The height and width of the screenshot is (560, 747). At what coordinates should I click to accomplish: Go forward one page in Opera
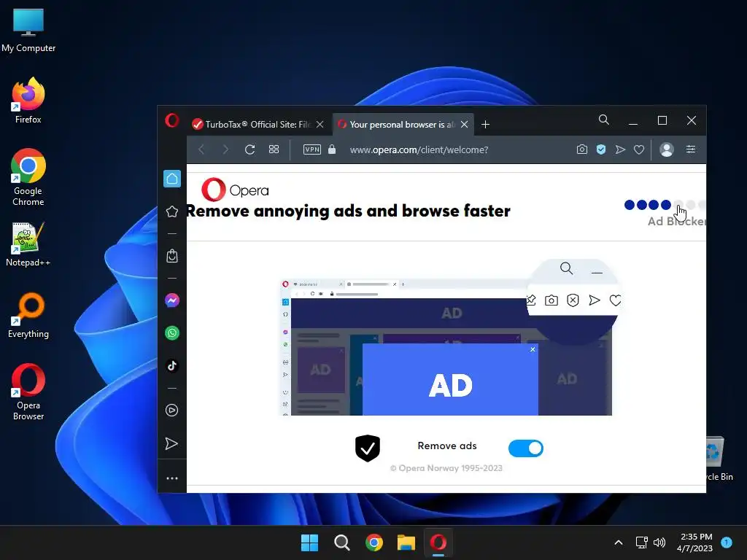tap(225, 149)
